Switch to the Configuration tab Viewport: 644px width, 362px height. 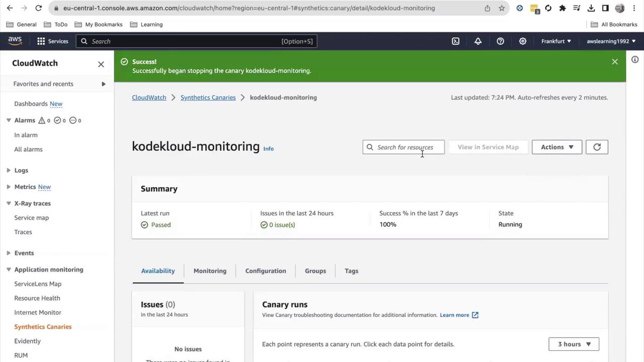click(266, 271)
